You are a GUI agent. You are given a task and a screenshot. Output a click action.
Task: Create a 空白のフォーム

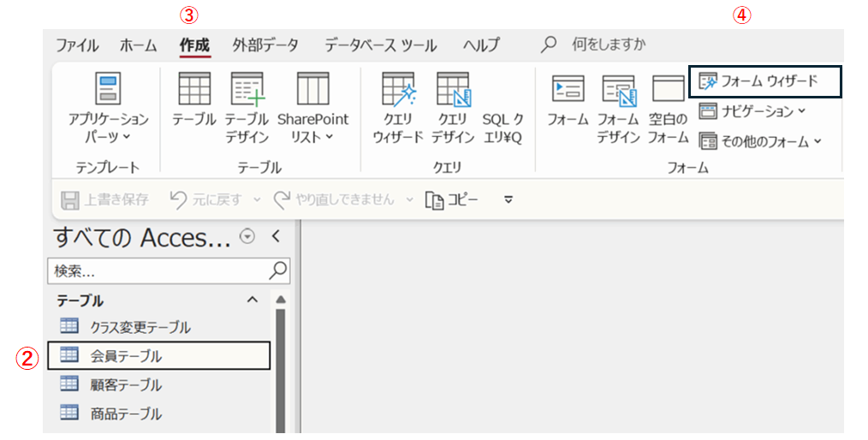pyautogui.click(x=668, y=108)
